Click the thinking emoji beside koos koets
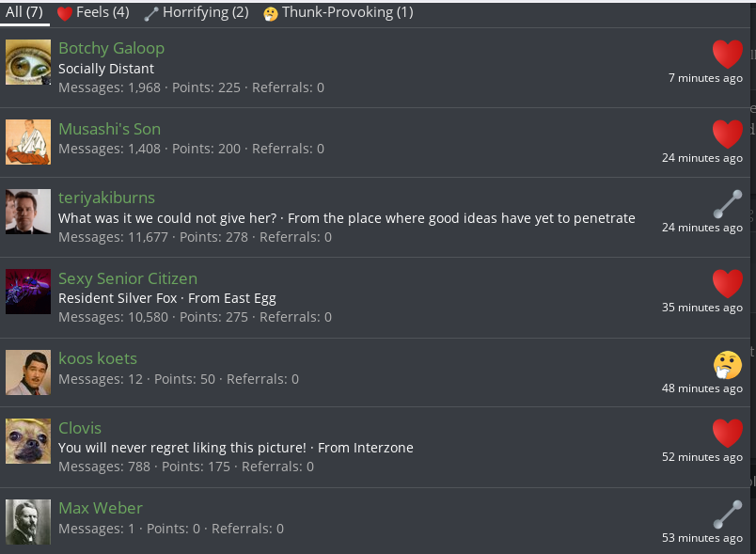Screen dimensions: 756x554 point(727,364)
